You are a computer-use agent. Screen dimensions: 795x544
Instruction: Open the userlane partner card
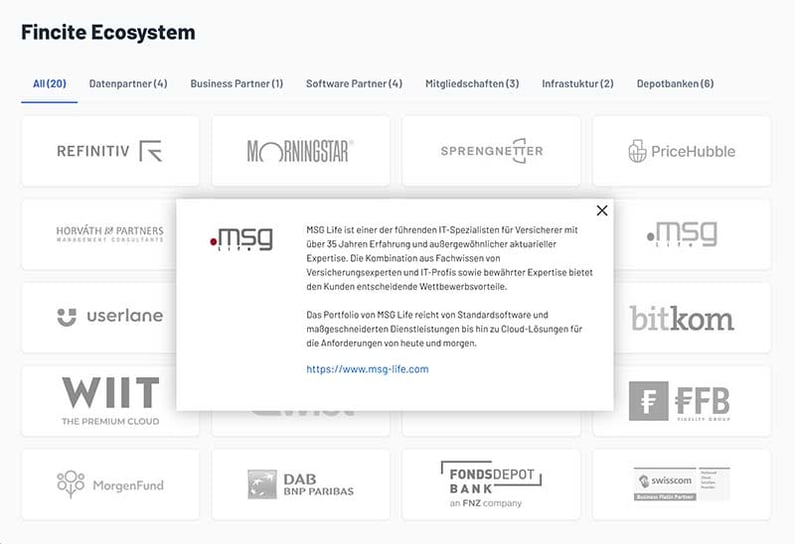[99, 317]
